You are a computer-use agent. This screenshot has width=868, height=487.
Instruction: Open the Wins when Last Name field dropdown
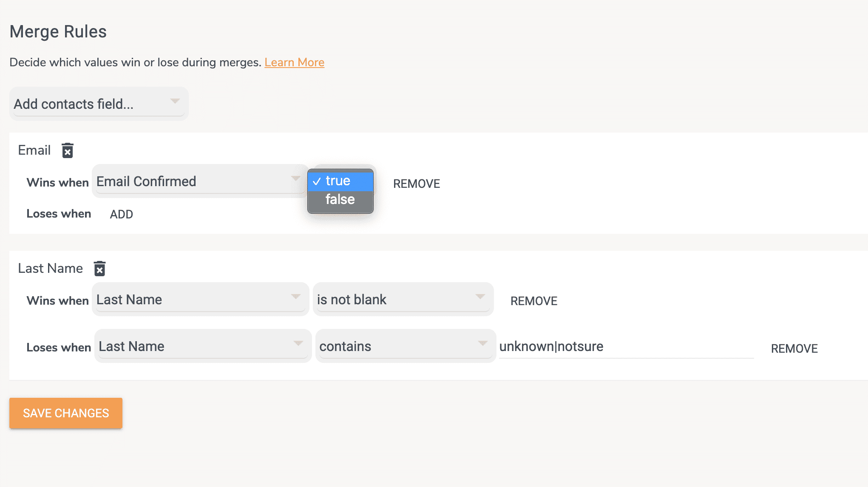click(200, 300)
